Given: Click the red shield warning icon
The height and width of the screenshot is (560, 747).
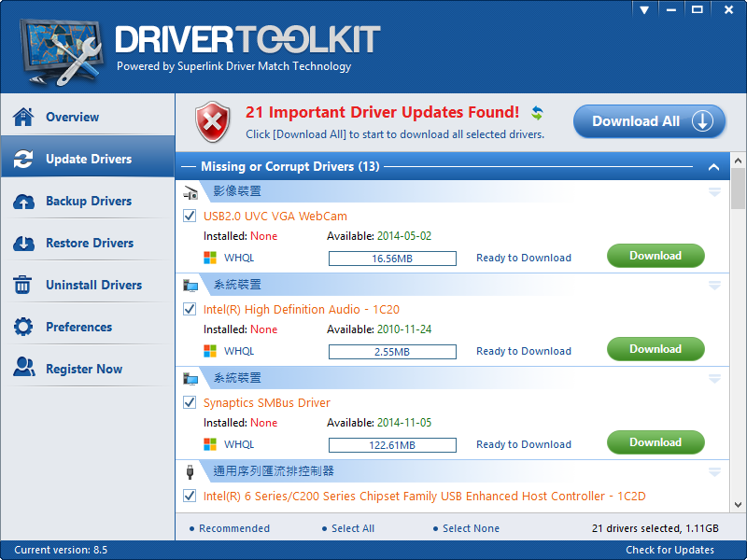Looking at the screenshot, I should (x=213, y=122).
